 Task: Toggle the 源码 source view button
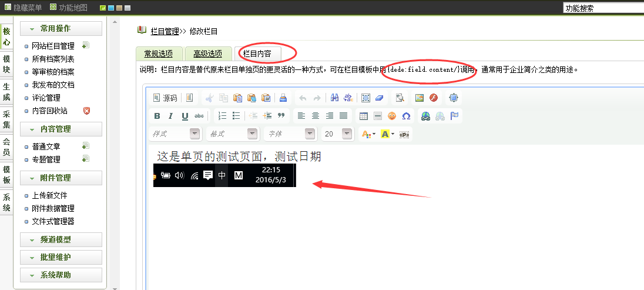click(x=165, y=98)
